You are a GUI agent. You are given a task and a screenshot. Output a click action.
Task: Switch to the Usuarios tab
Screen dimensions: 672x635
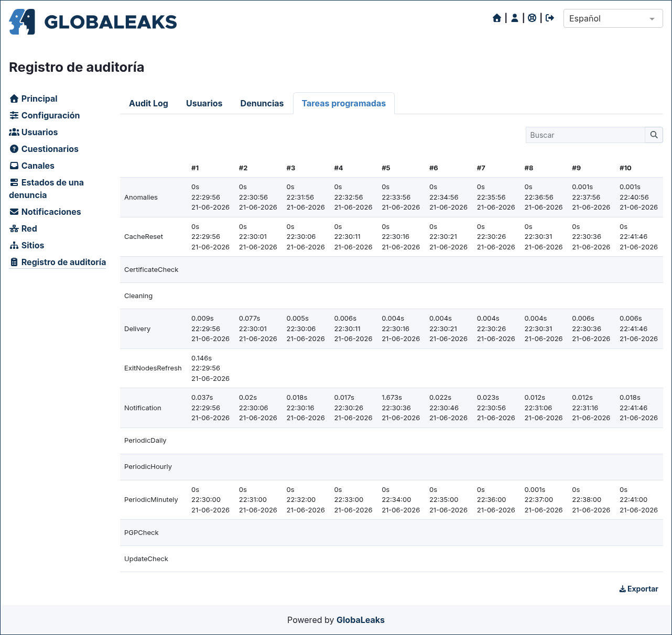[x=204, y=103]
